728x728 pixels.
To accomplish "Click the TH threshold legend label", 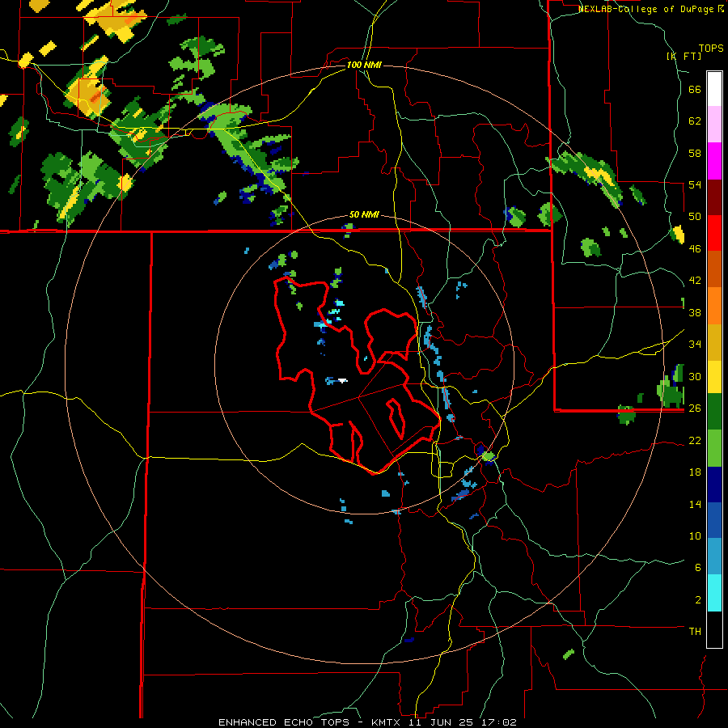I will [695, 632].
